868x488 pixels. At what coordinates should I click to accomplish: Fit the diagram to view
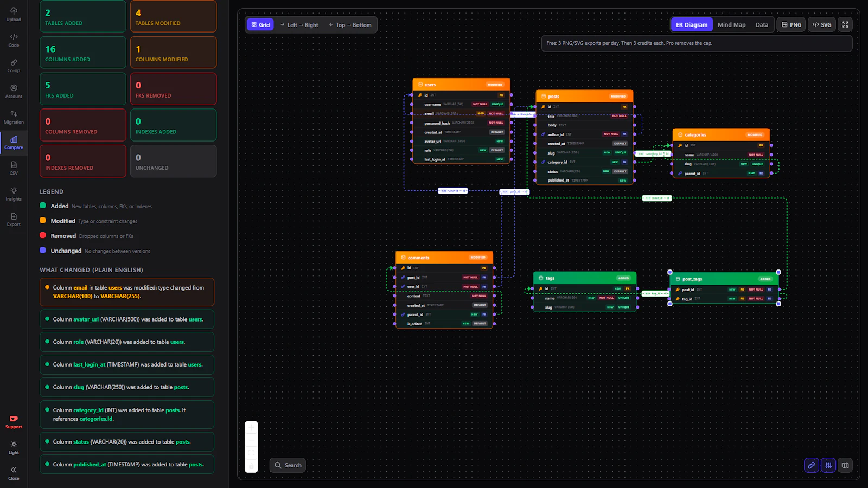(x=251, y=453)
